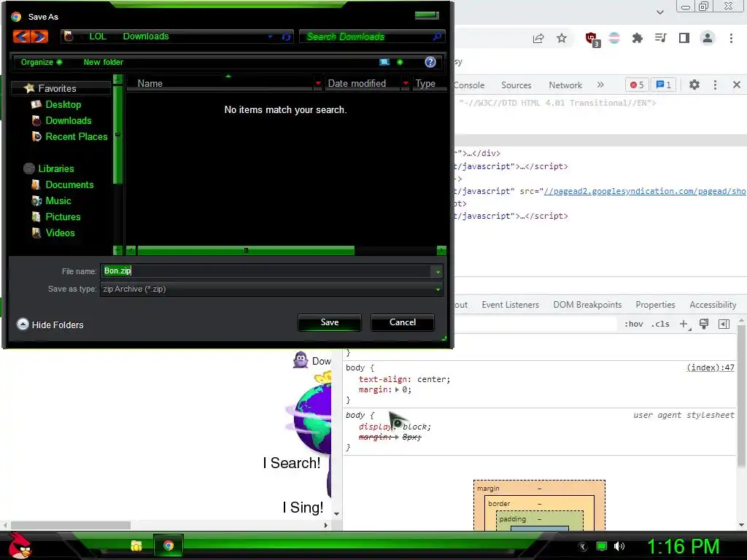The width and height of the screenshot is (747, 560).
Task: Open the media control playlist icon
Action: click(x=661, y=38)
